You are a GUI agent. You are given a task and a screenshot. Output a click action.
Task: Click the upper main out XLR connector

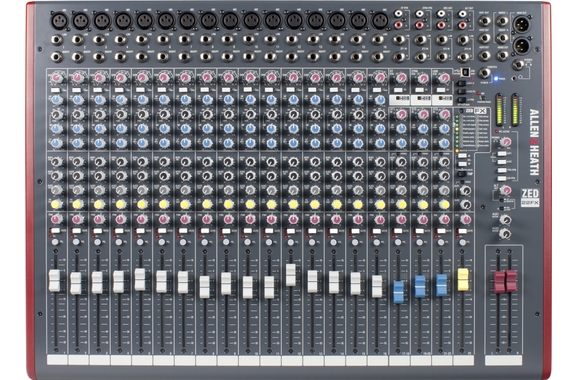coord(522,25)
